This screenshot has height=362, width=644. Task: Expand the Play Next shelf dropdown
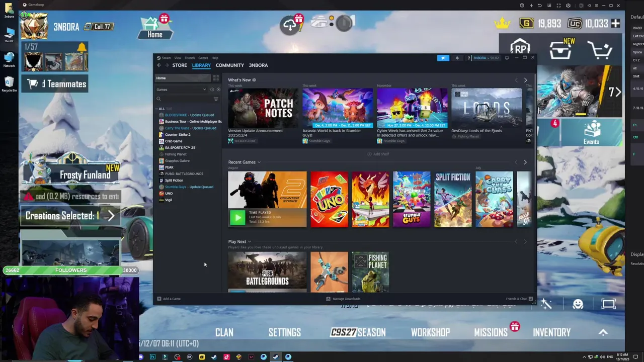(249, 242)
